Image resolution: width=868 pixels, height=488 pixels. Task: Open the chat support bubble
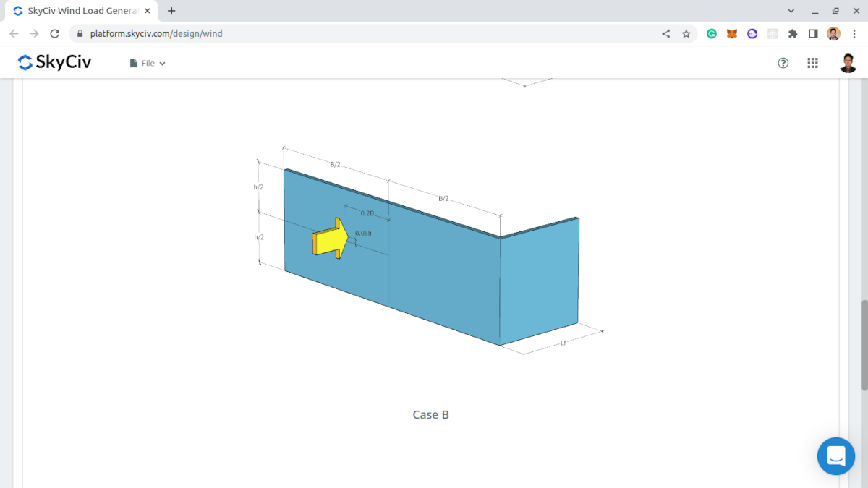click(x=836, y=456)
